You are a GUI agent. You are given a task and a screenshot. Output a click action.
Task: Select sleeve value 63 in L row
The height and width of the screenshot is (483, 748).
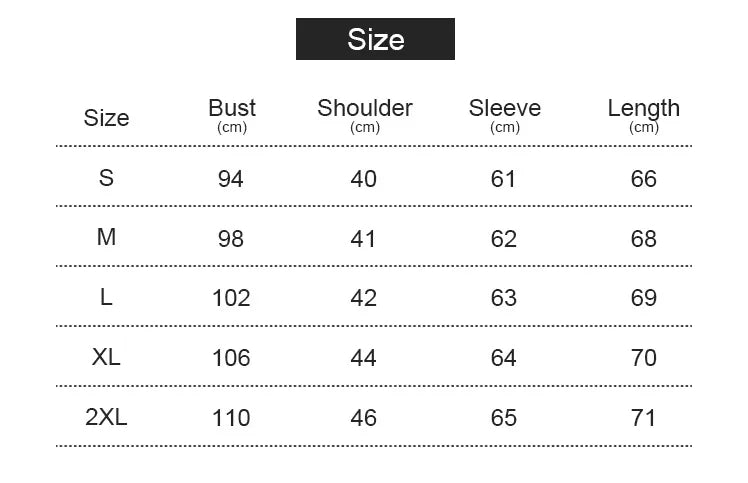pyautogui.click(x=504, y=298)
